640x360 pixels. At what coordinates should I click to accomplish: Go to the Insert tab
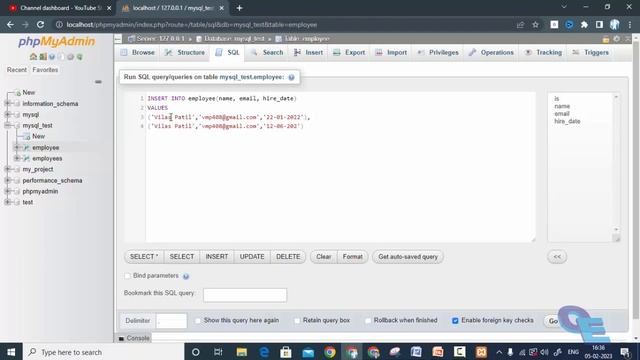point(309,53)
